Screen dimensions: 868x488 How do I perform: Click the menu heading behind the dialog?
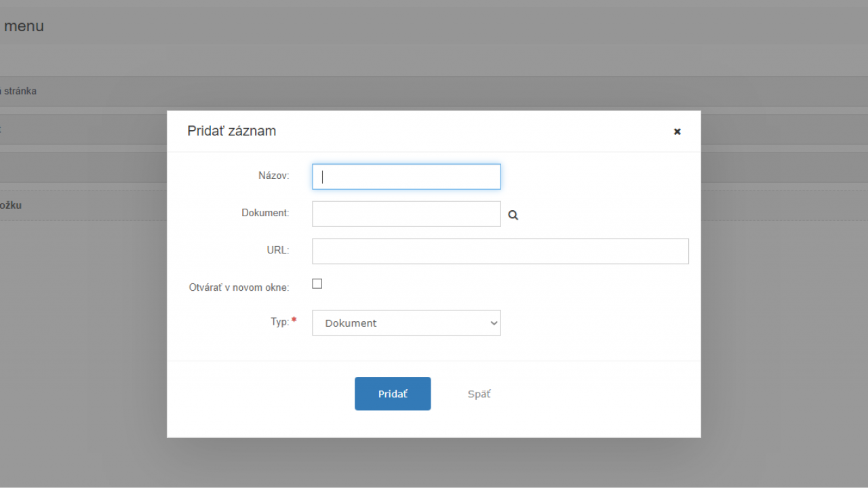(x=24, y=26)
